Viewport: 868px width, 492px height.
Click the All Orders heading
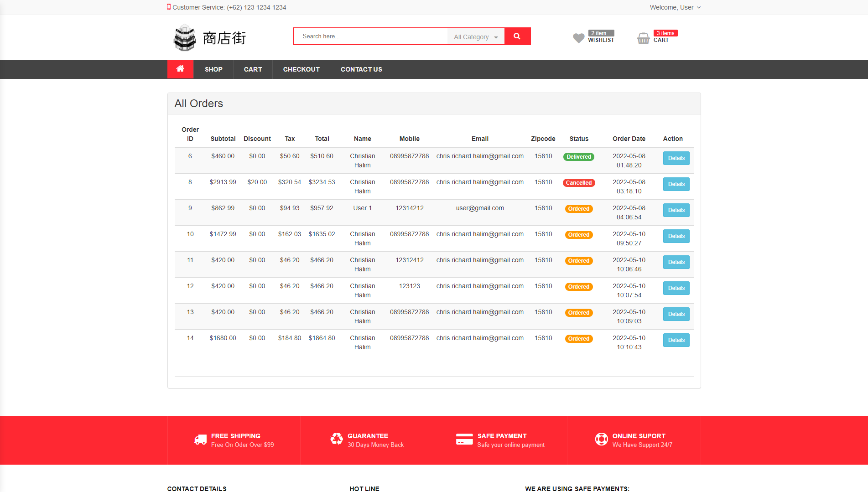(x=199, y=104)
